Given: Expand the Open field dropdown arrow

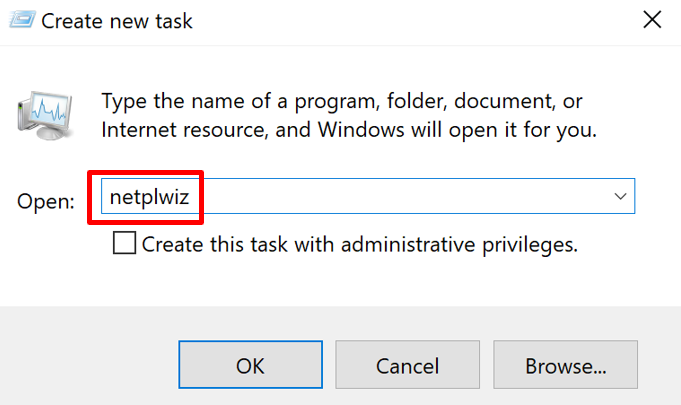Looking at the screenshot, I should pos(620,198).
